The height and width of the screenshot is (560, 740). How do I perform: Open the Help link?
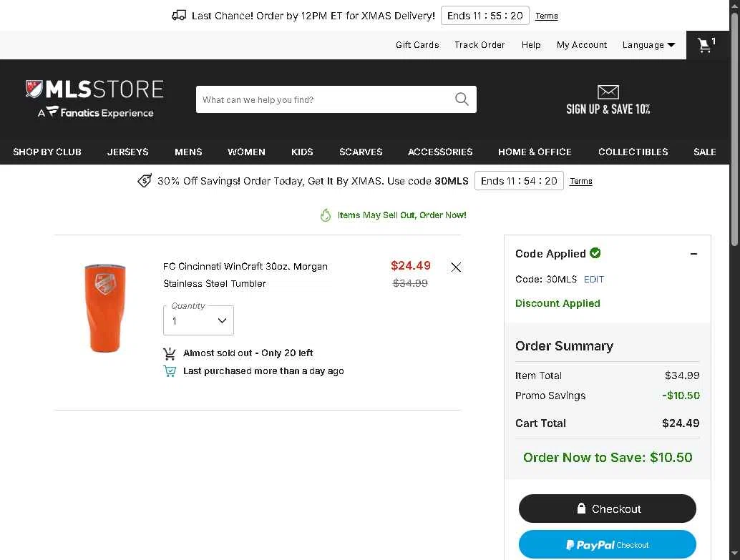pyautogui.click(x=531, y=45)
